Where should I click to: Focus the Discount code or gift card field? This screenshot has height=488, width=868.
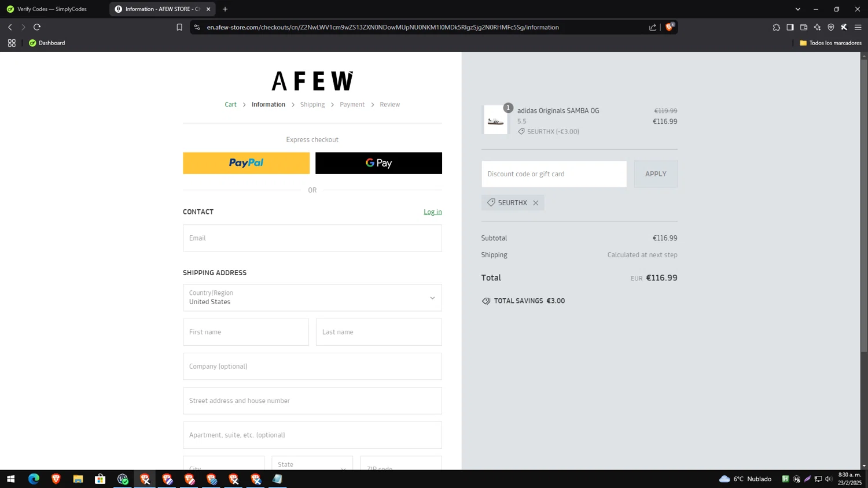pos(554,174)
